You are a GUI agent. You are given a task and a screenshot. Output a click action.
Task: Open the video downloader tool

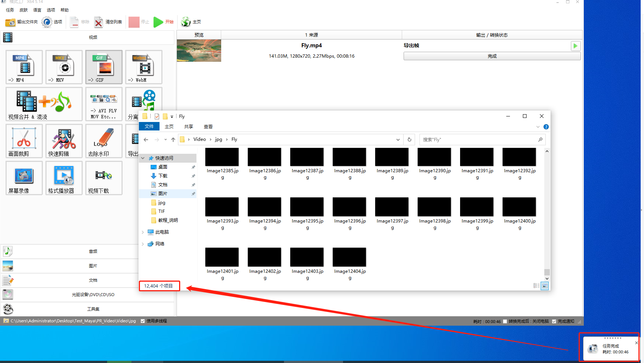(104, 178)
